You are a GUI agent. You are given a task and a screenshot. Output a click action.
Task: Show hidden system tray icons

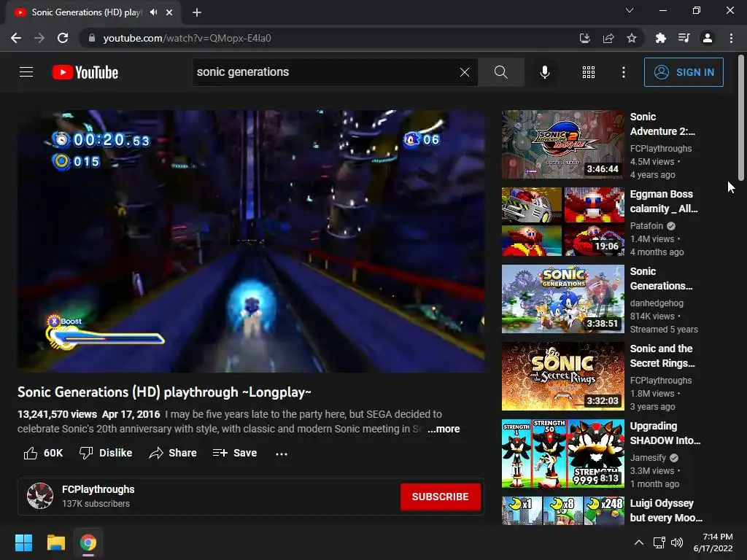click(x=639, y=542)
